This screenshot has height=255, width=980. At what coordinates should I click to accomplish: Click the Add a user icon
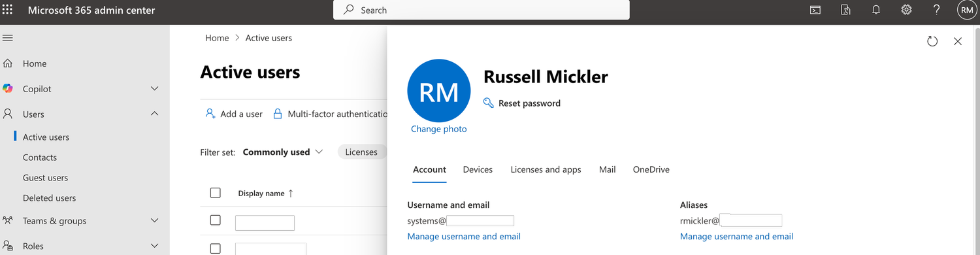coord(210,113)
